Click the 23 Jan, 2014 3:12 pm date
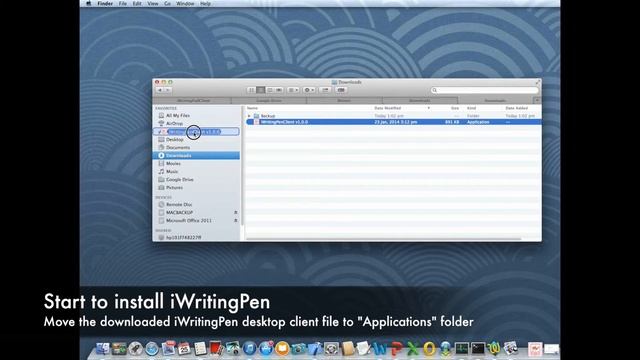 [396, 122]
